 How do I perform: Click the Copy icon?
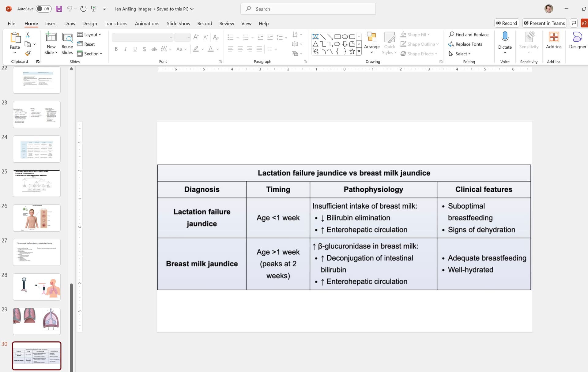pyautogui.click(x=28, y=44)
